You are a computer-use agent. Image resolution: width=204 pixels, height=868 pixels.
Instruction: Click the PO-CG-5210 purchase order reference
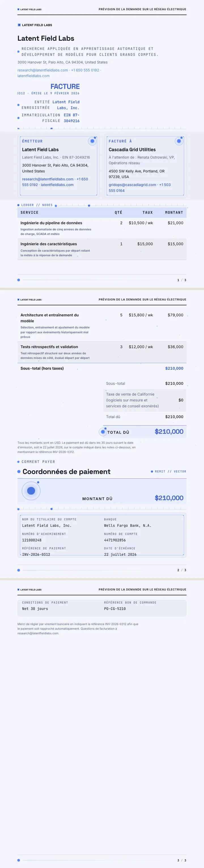point(115,609)
